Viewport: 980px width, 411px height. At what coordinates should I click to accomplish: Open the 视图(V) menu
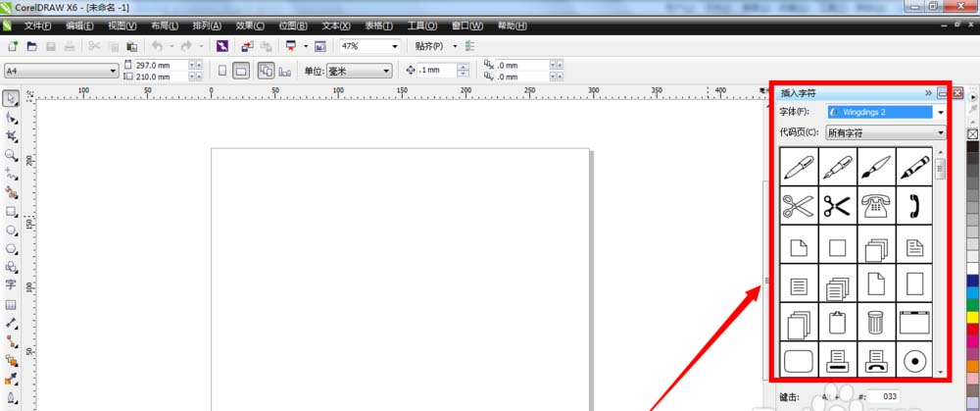pyautogui.click(x=122, y=26)
